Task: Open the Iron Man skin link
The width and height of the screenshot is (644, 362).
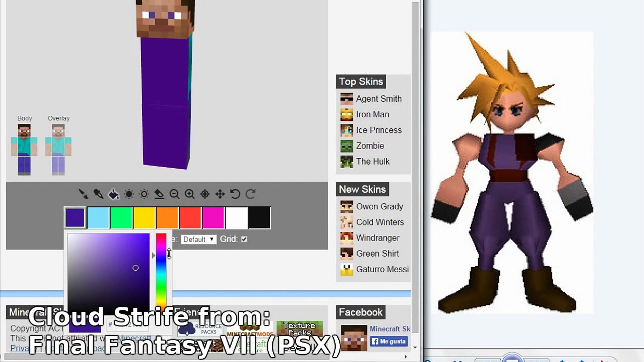Action: [372, 115]
